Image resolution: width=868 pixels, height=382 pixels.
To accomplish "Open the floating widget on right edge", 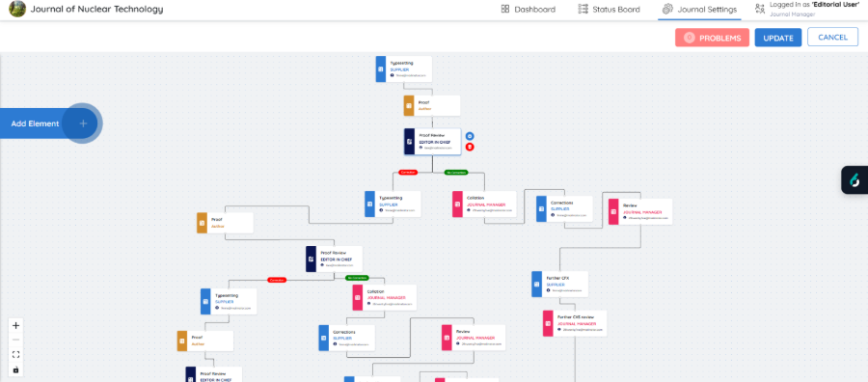I will 855,180.
